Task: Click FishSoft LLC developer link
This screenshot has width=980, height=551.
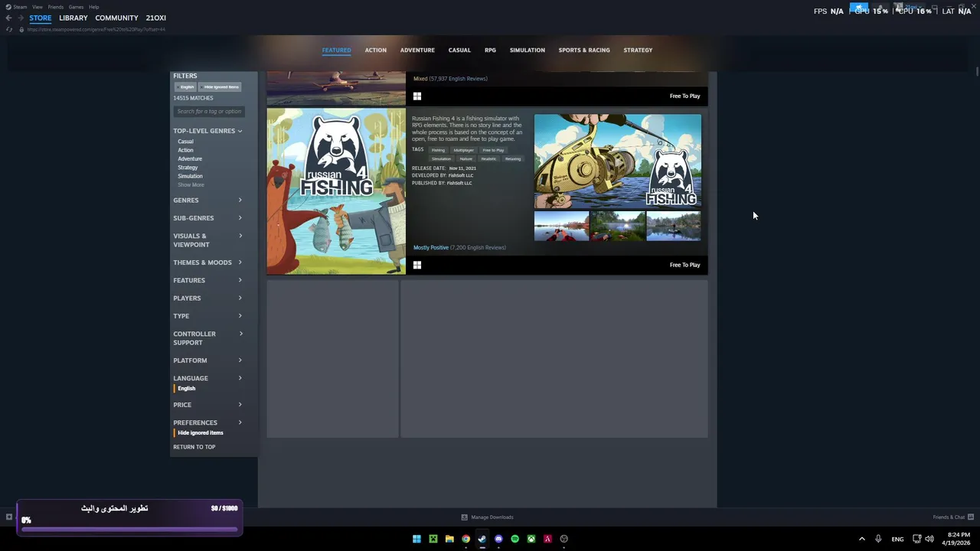Action: [x=461, y=176]
